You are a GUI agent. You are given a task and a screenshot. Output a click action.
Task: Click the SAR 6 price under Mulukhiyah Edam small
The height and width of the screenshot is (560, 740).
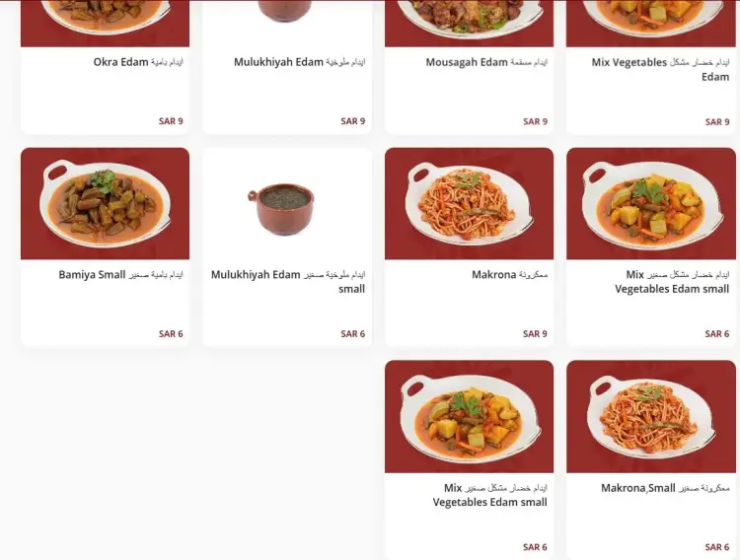pos(352,333)
